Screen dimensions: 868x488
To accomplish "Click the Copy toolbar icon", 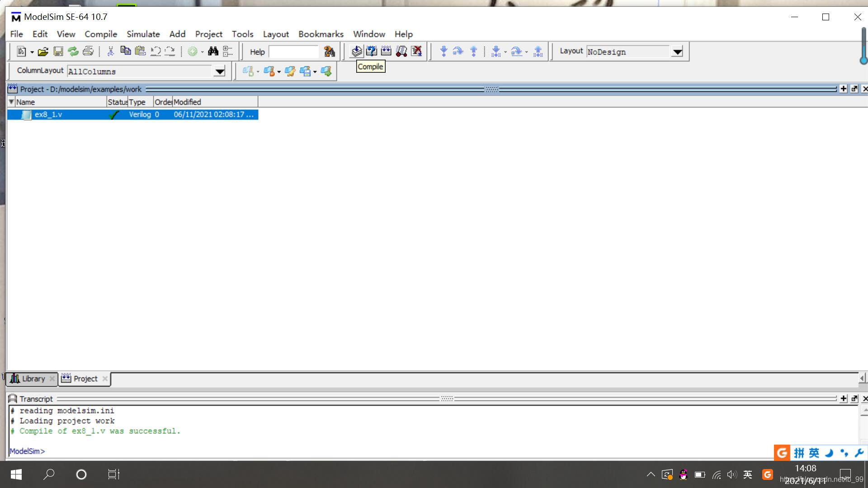I will click(125, 51).
